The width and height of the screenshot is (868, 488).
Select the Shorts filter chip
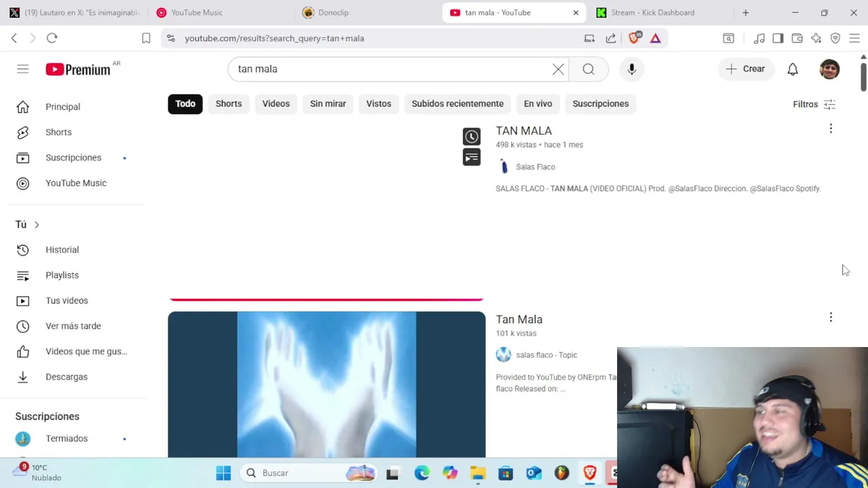pyautogui.click(x=229, y=104)
